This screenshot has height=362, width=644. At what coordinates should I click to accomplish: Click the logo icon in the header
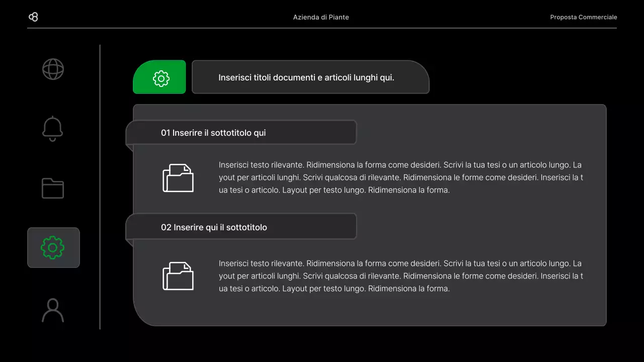pos(33,17)
